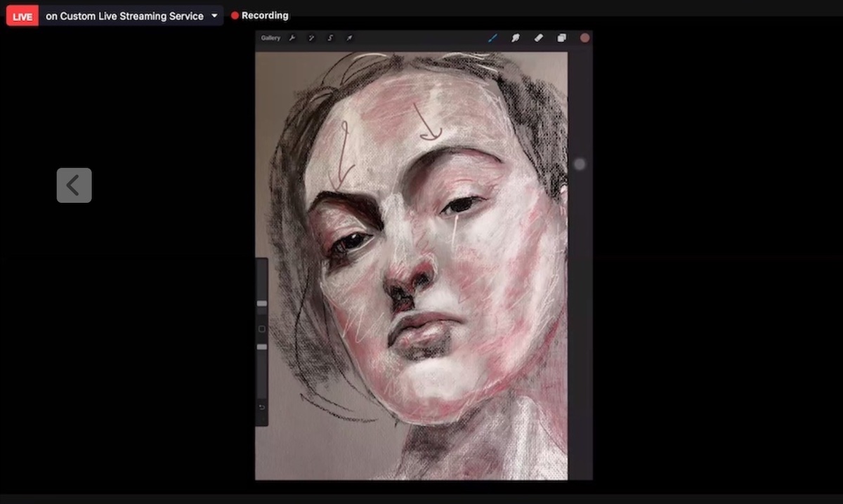Tap the undo arrow in sidebar
This screenshot has height=504, width=843.
pyautogui.click(x=262, y=407)
